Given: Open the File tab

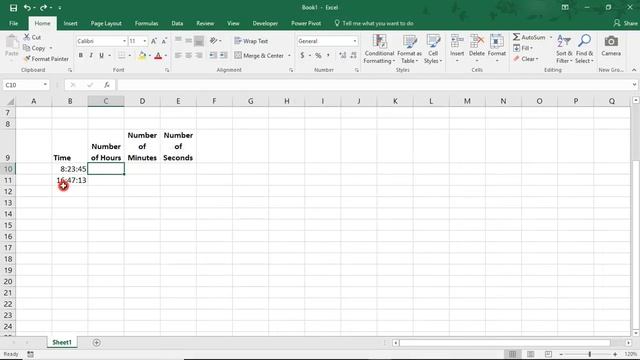Looking at the screenshot, I should [x=13, y=23].
